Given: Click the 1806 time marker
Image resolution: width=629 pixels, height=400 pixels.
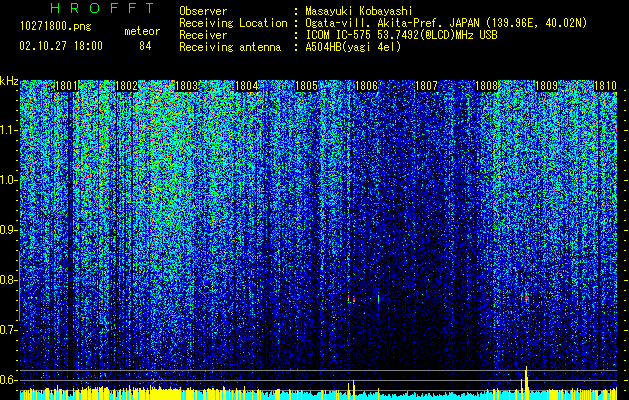Looking at the screenshot, I should pos(366,86).
